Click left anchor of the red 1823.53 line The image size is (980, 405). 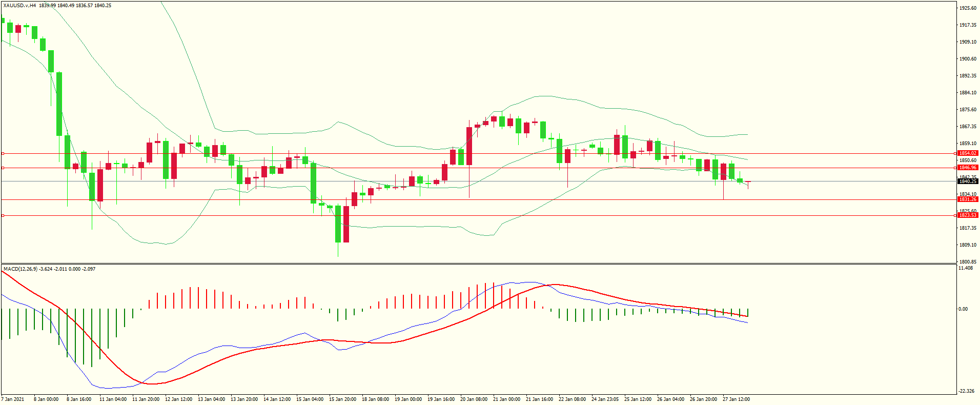[3, 216]
